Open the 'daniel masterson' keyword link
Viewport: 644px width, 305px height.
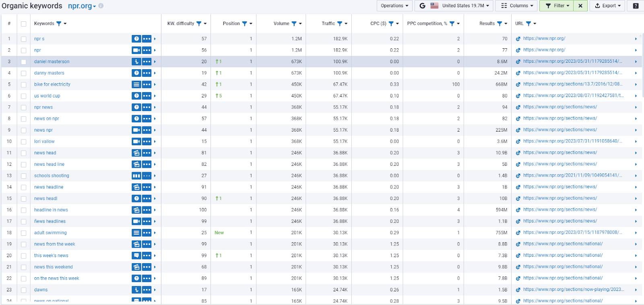(52, 62)
